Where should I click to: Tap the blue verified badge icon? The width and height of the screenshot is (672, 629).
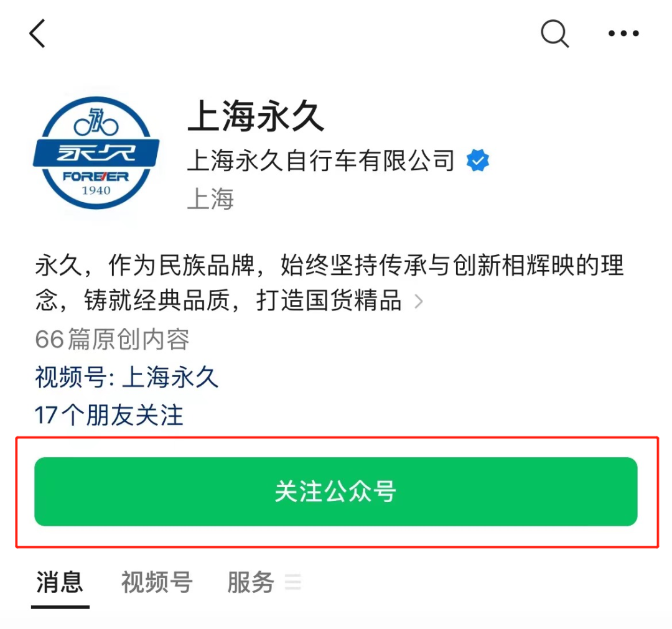(478, 161)
